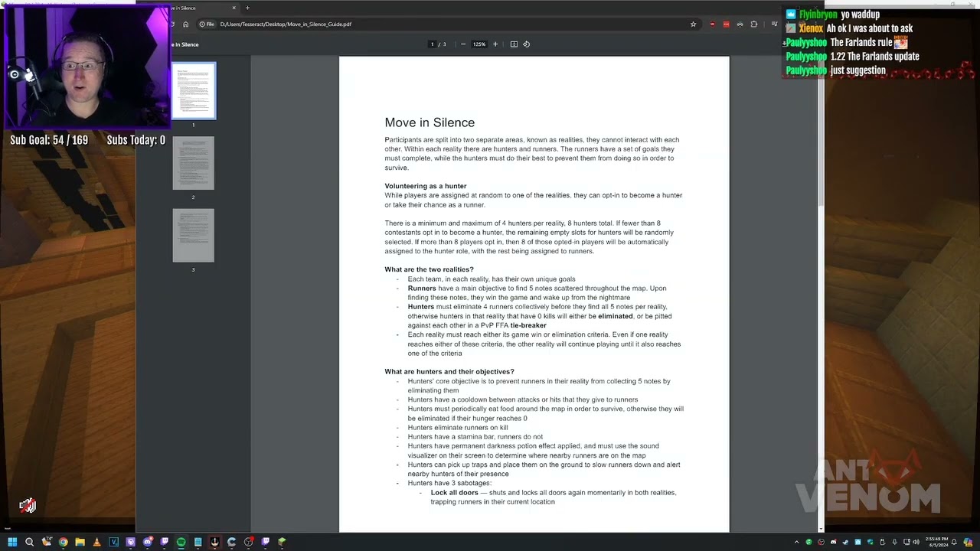Go to the browser home page
The height and width of the screenshot is (551, 980).
185,24
